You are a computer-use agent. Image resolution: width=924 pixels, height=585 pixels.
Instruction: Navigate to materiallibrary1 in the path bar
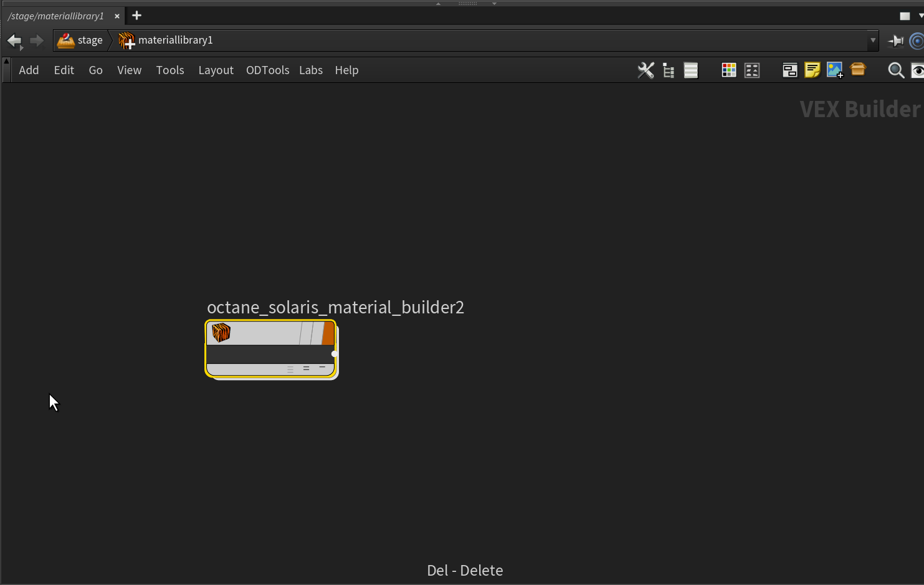point(176,40)
